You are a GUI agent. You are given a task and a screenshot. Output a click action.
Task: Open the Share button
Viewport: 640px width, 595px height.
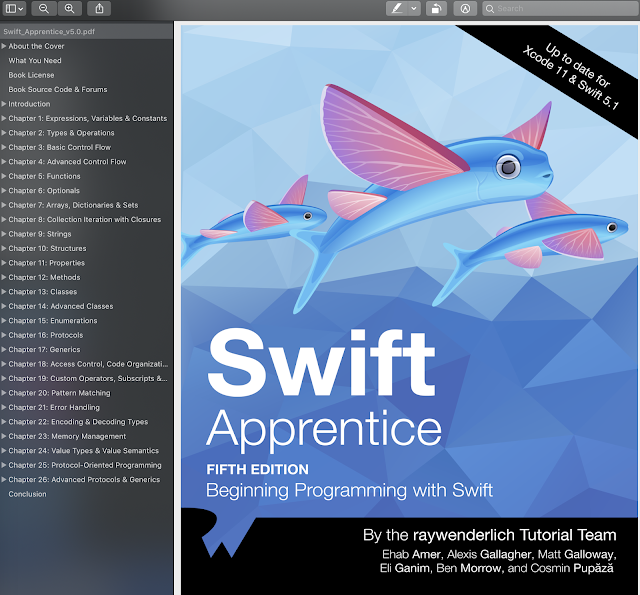click(99, 9)
